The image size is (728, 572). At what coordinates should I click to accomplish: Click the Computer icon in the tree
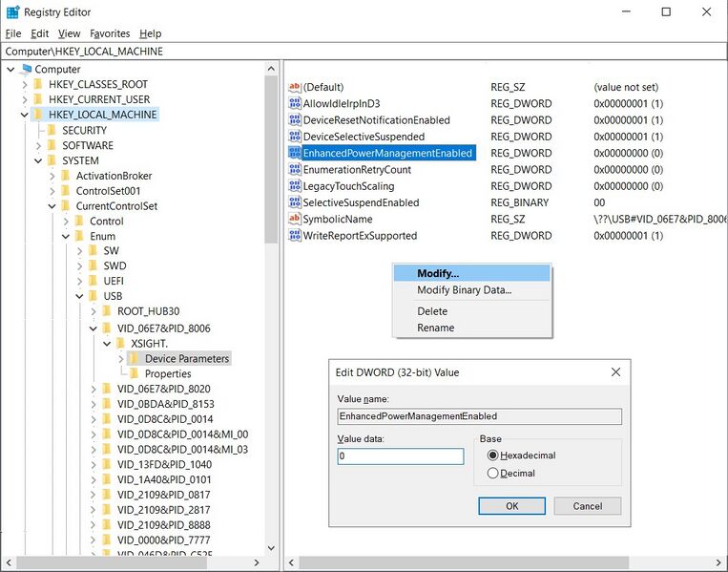pyautogui.click(x=27, y=70)
